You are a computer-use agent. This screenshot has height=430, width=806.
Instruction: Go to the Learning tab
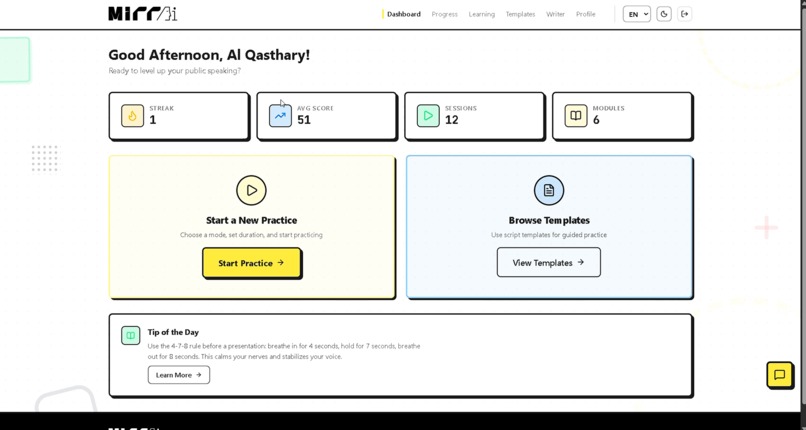tap(482, 14)
